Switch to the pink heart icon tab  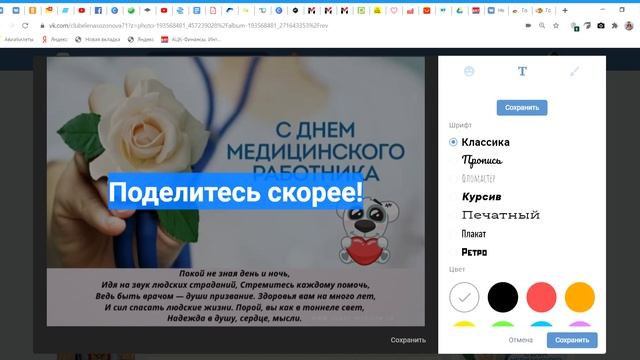coord(394,10)
